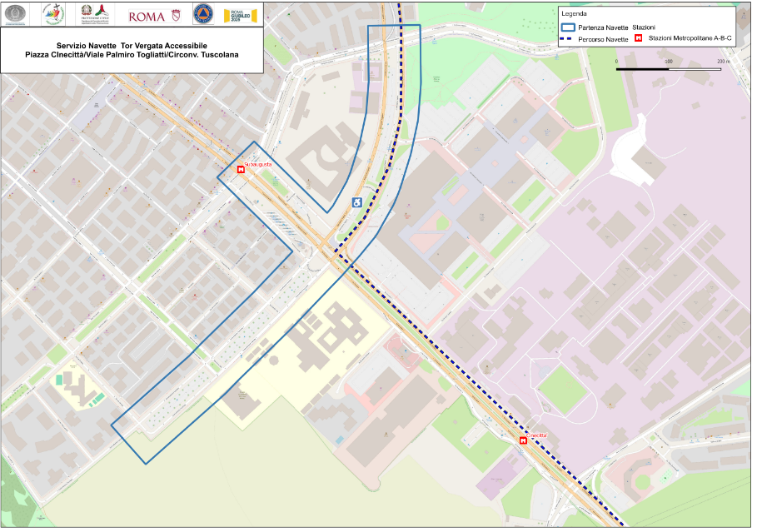Click the 'Servizio Navette Tor Vergata Accessibile' title

tap(132, 44)
